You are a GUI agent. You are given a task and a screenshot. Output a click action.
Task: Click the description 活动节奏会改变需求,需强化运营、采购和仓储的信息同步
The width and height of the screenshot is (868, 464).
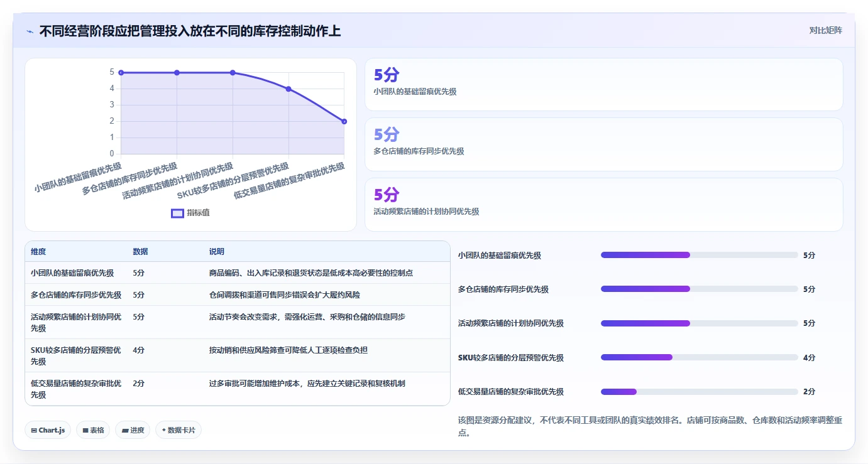[x=307, y=317]
